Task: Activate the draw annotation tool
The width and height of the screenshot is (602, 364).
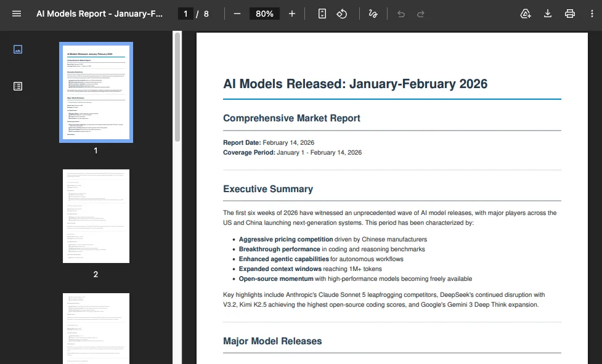Action: pyautogui.click(x=373, y=14)
